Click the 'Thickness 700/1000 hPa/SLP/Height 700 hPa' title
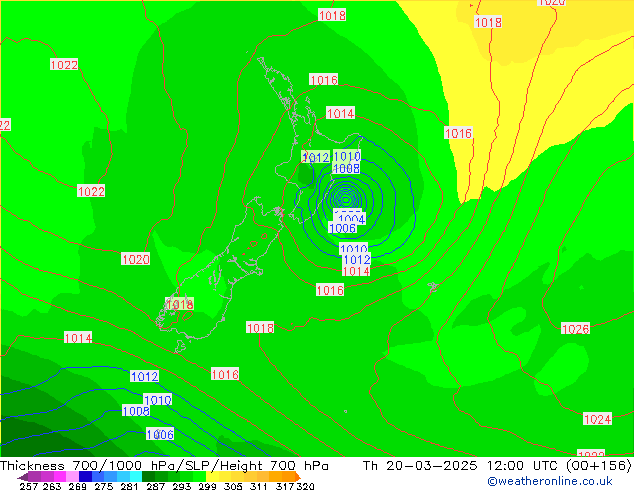 coord(164,466)
